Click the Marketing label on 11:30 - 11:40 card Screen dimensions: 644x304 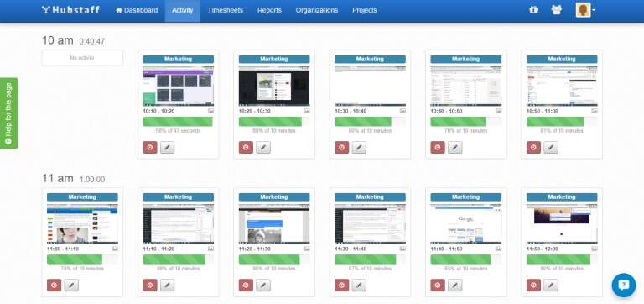click(x=370, y=197)
